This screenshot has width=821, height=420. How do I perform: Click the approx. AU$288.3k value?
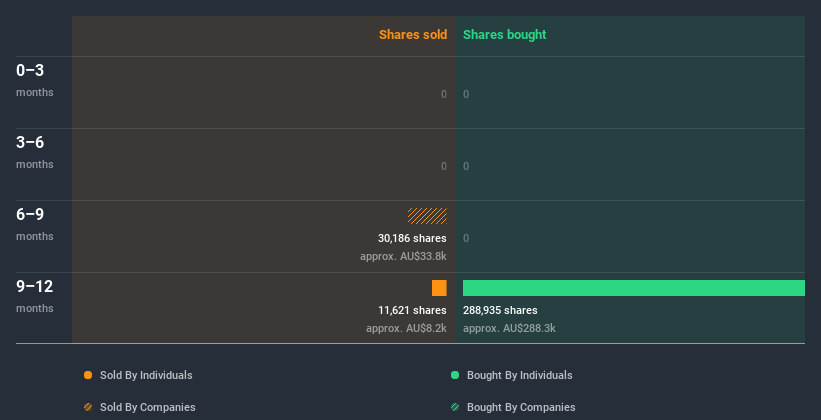[509, 328]
